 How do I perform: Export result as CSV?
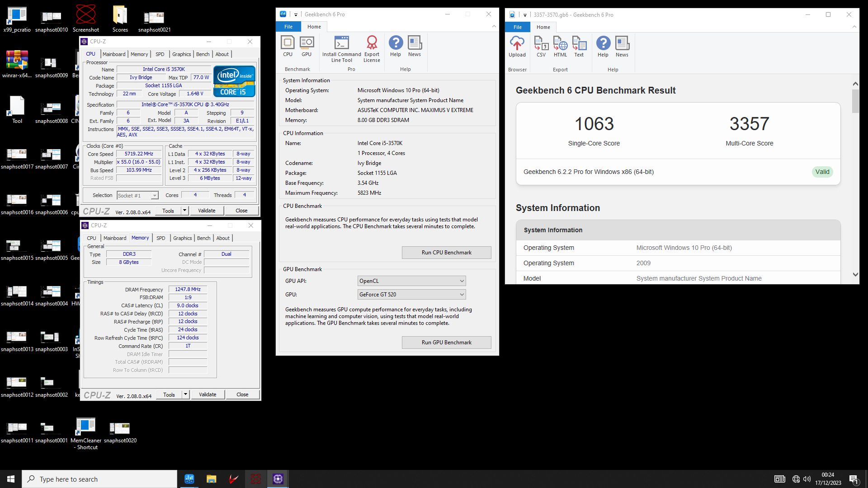[x=541, y=47]
